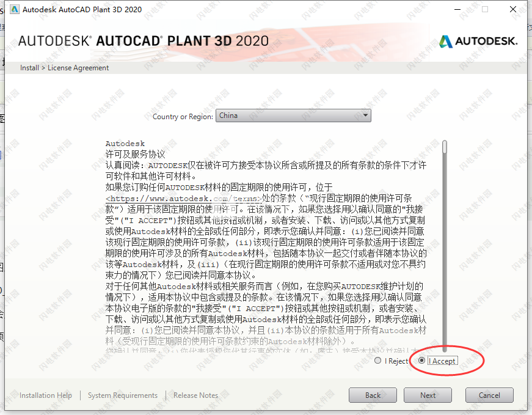Click the Next button
This screenshot has width=532, height=415.
click(x=428, y=395)
